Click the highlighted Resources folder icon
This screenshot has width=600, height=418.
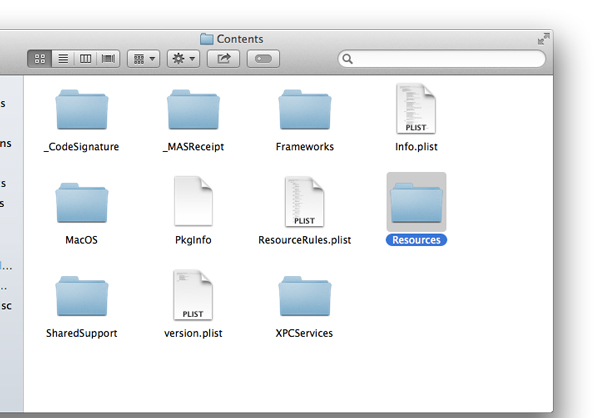416,202
